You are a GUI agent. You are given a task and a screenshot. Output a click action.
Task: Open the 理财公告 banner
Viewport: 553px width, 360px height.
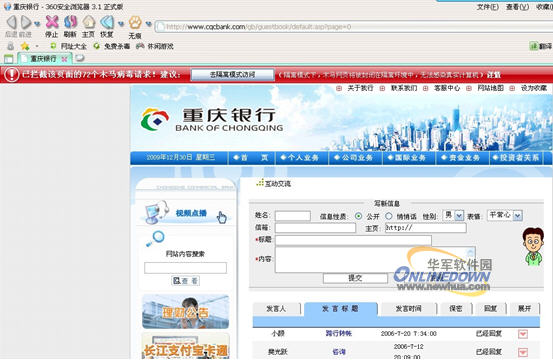pos(186,312)
